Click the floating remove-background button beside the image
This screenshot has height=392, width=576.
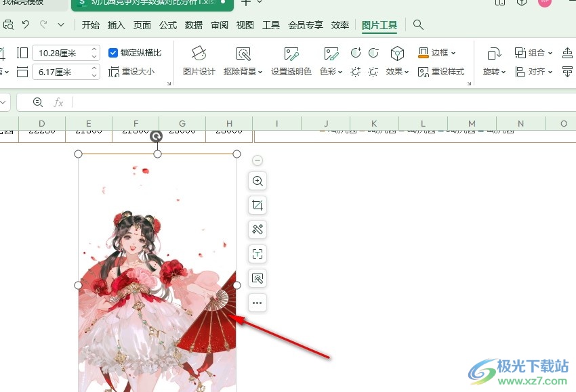[x=257, y=278]
